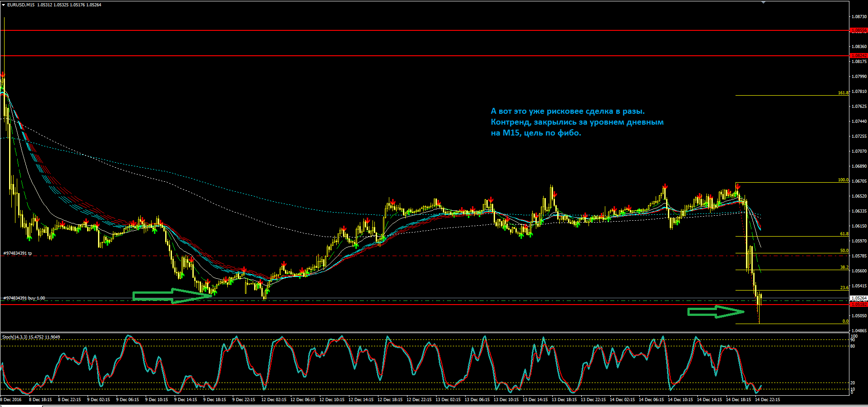
Task: Select the Fibonacci 161.8 level label
Action: (x=843, y=93)
